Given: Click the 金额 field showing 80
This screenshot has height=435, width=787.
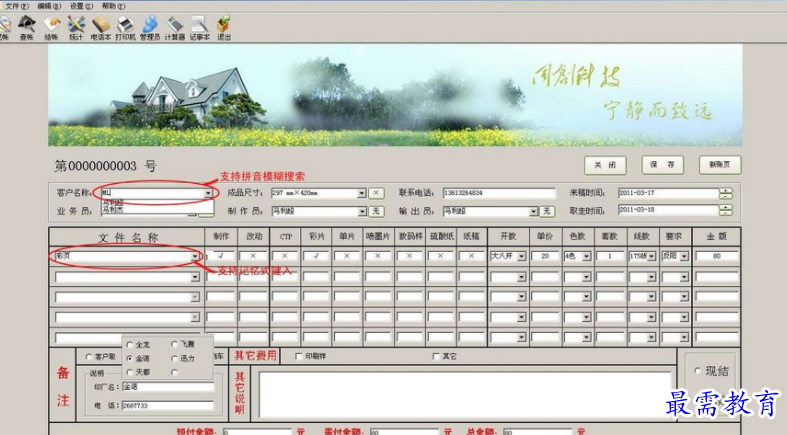Looking at the screenshot, I should click(x=717, y=256).
